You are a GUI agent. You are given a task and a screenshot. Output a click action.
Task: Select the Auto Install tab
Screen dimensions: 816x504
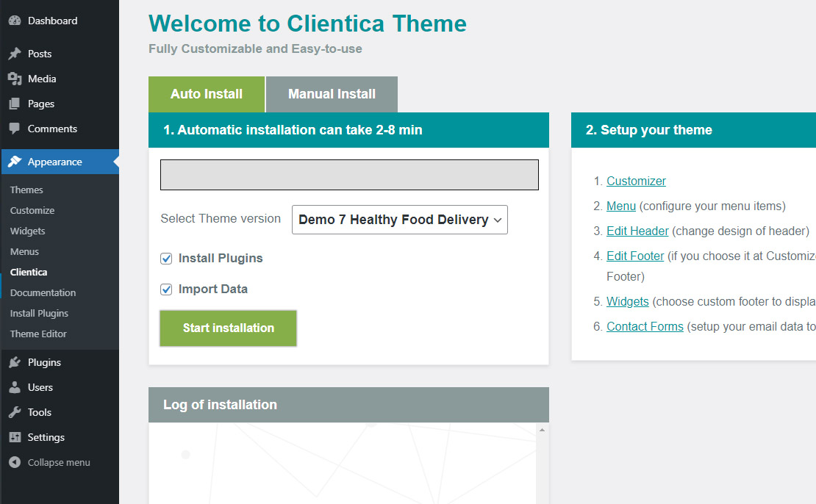point(207,94)
